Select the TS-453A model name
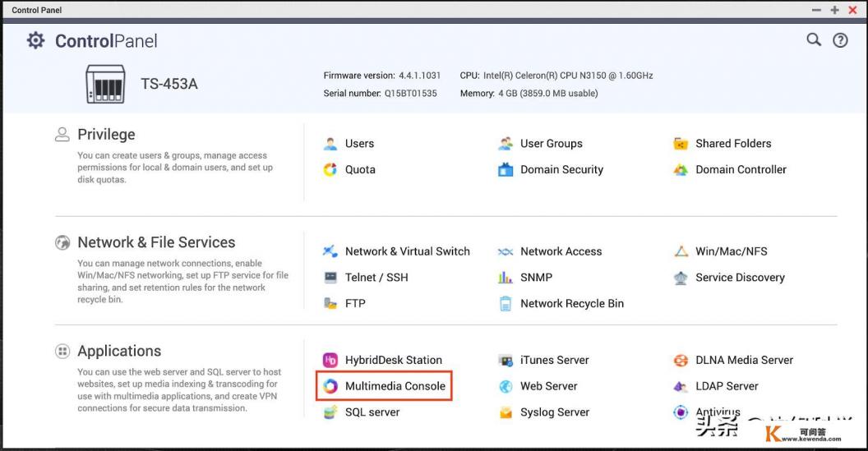Image resolution: width=868 pixels, height=451 pixels. [169, 84]
